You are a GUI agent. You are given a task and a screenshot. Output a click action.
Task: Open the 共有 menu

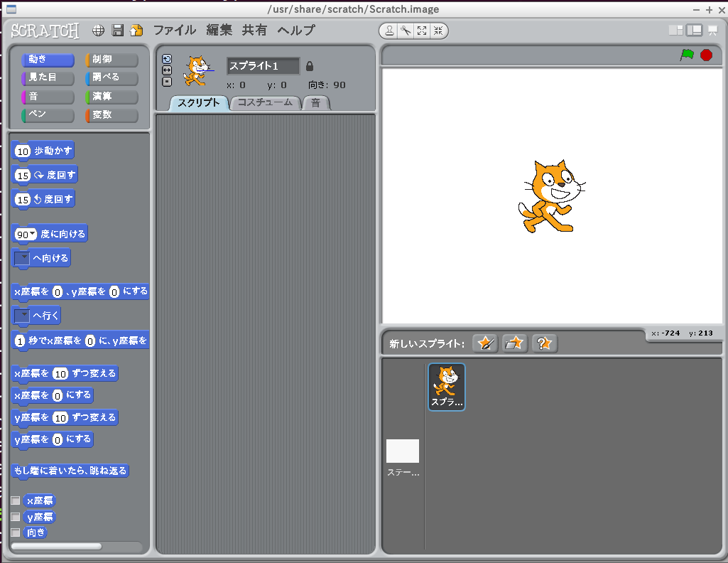click(x=254, y=30)
